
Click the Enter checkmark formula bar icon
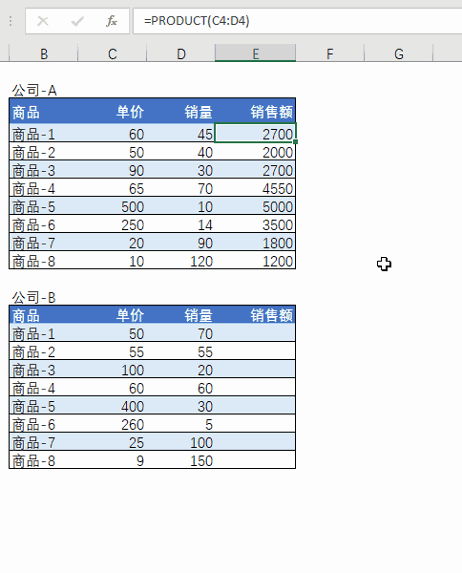click(77, 21)
